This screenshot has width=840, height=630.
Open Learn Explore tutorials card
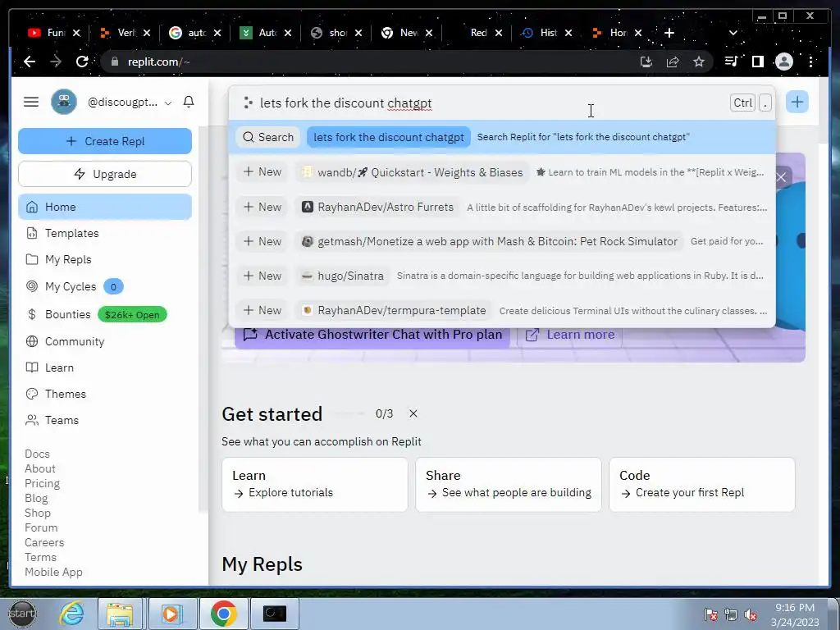pyautogui.click(x=315, y=484)
